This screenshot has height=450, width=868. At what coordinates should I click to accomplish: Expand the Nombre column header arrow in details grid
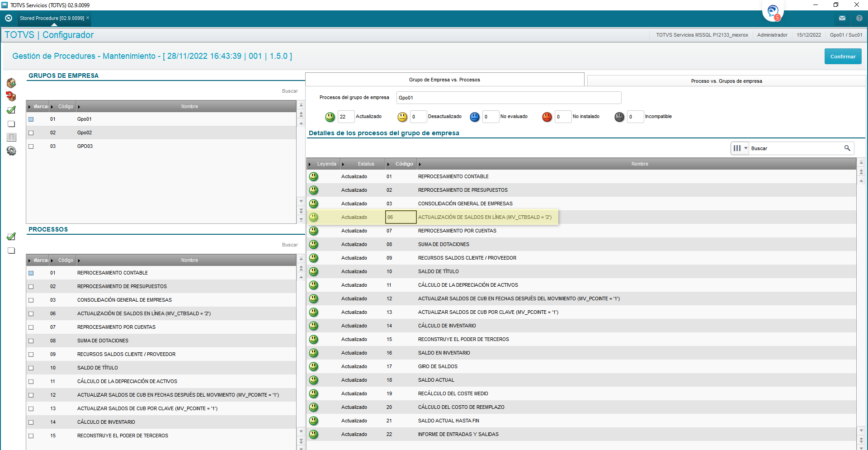[x=420, y=164]
